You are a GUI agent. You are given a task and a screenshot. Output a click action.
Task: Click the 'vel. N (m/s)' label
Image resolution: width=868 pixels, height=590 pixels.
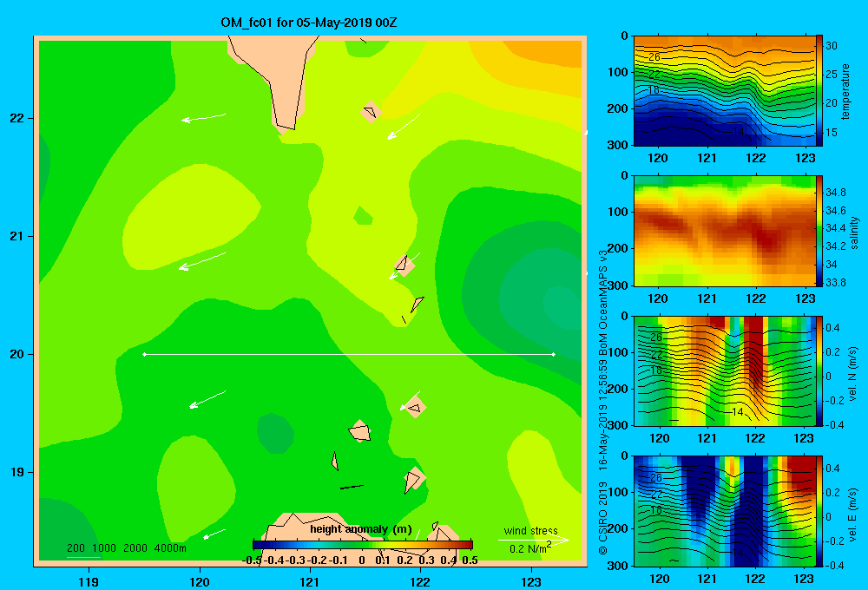pyautogui.click(x=853, y=374)
